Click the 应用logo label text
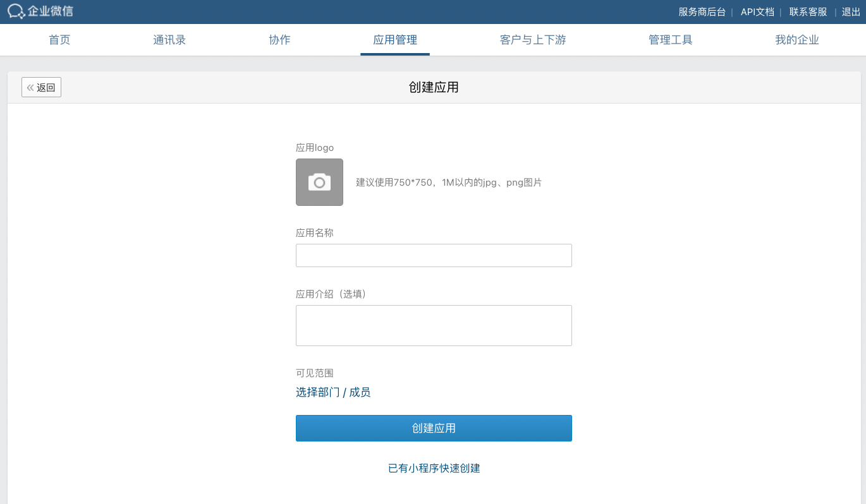 click(315, 147)
